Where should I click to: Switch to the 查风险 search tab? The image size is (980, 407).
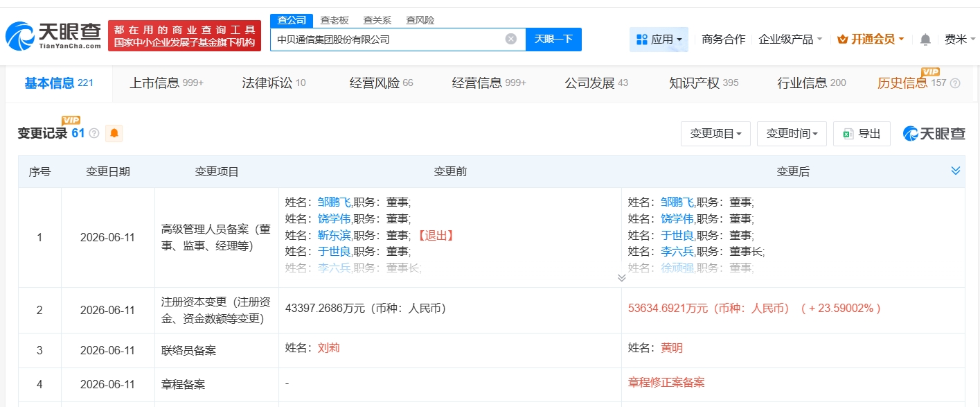[420, 20]
